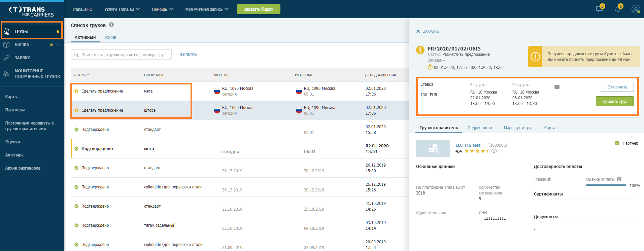
Task: Open Архив разговоров in the sidebar
Action: [x=23, y=168]
